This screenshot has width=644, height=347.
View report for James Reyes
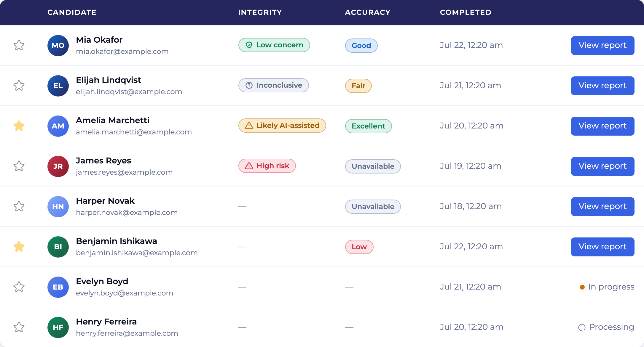coord(603,166)
